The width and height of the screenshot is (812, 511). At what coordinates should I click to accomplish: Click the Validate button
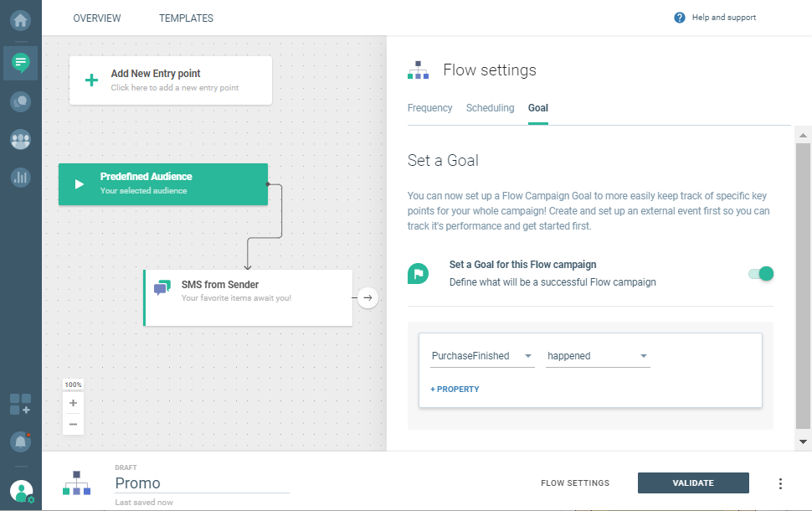pyautogui.click(x=693, y=483)
